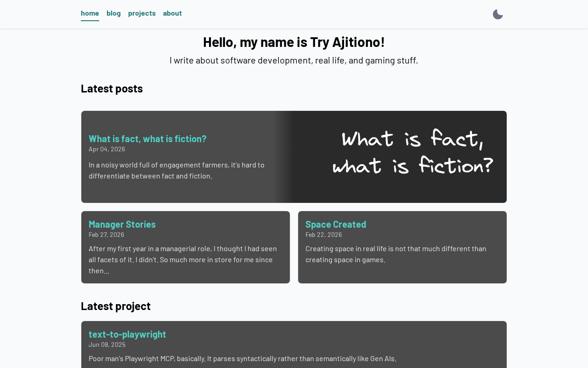The width and height of the screenshot is (588, 368).
Task: Click the Apr 04, 2026 post date
Action: pos(107,149)
